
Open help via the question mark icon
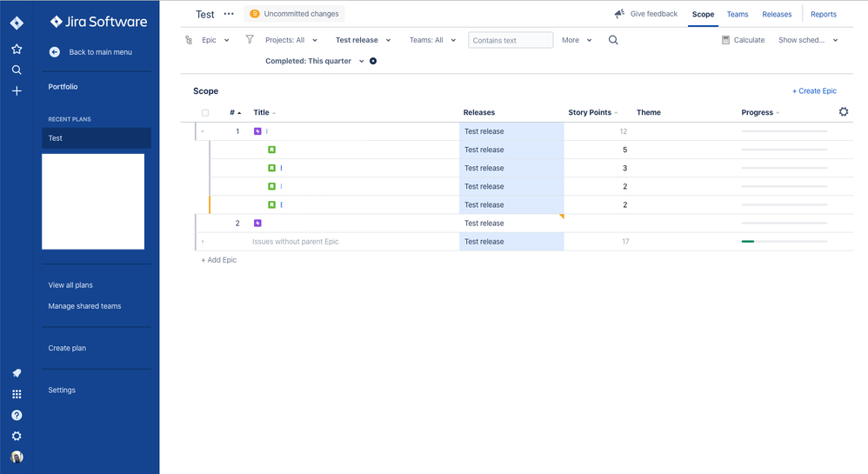coord(17,416)
